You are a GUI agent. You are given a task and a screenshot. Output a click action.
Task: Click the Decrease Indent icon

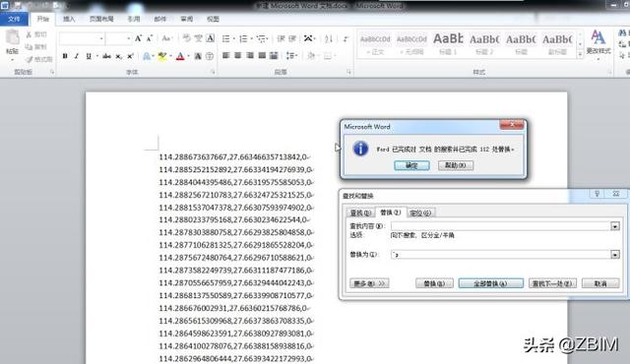pyautogui.click(x=281, y=38)
